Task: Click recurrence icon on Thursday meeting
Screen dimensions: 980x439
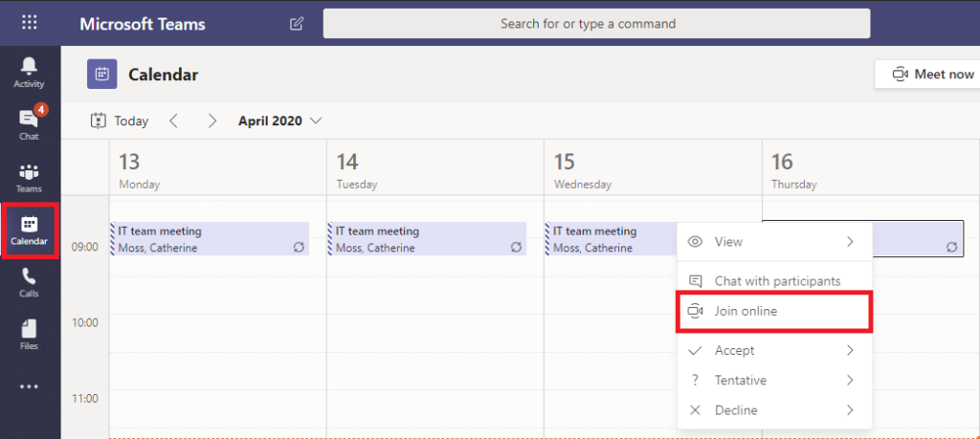Action: (951, 248)
